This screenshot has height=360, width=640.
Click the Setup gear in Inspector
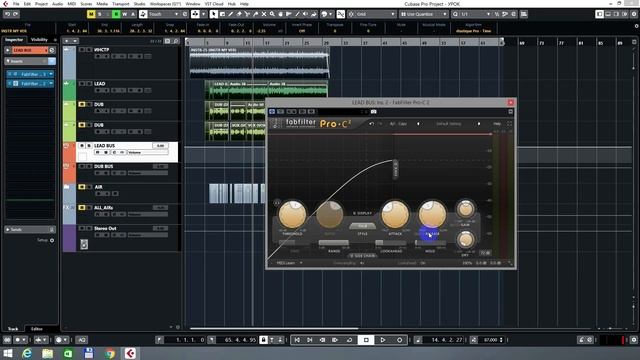[x=52, y=240]
